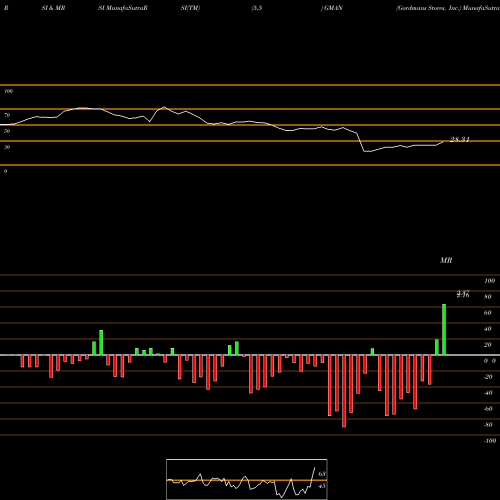
Task: Click the 'SI(TM)' header text
Action: pyautogui.click(x=190, y=8)
